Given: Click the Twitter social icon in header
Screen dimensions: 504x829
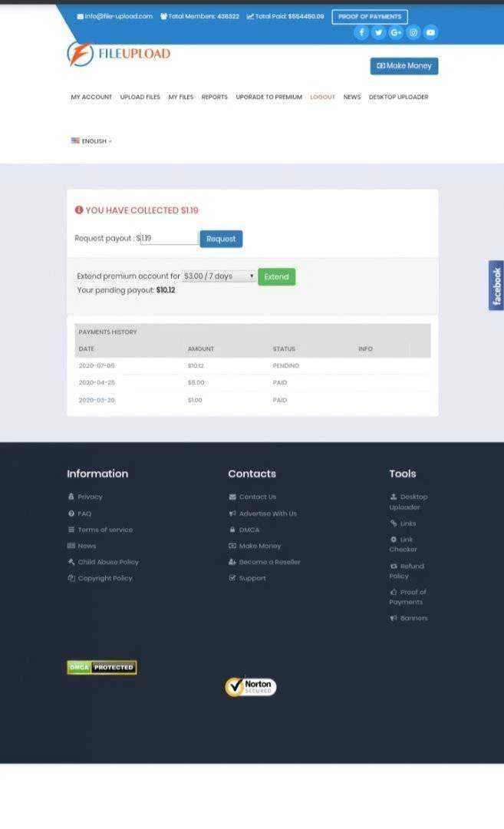Looking at the screenshot, I should click(379, 32).
